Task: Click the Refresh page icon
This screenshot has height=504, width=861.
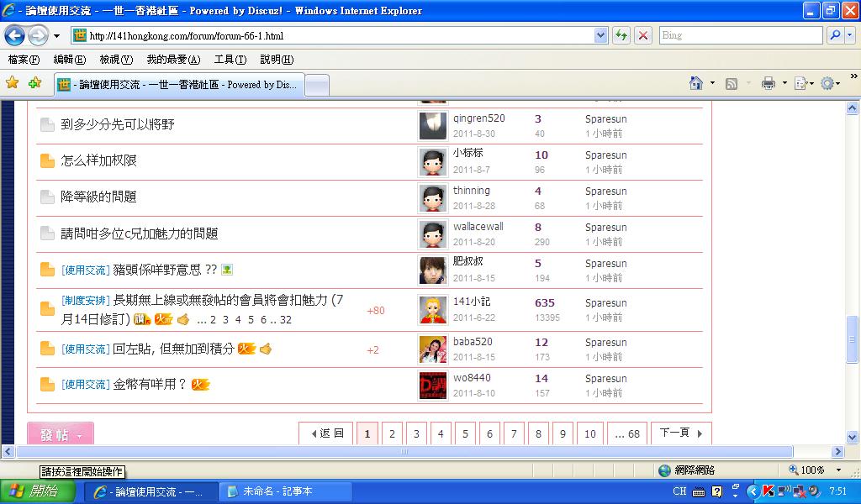Action: pyautogui.click(x=621, y=35)
